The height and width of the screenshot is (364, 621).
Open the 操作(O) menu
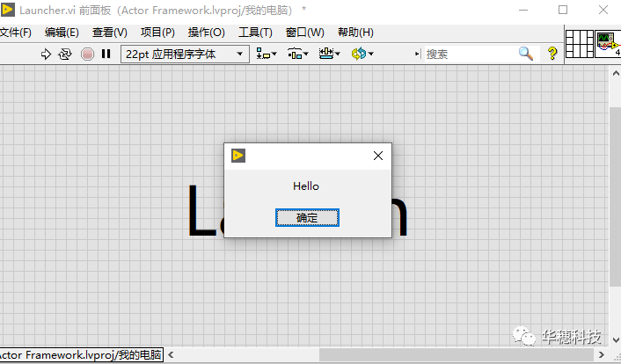click(207, 33)
